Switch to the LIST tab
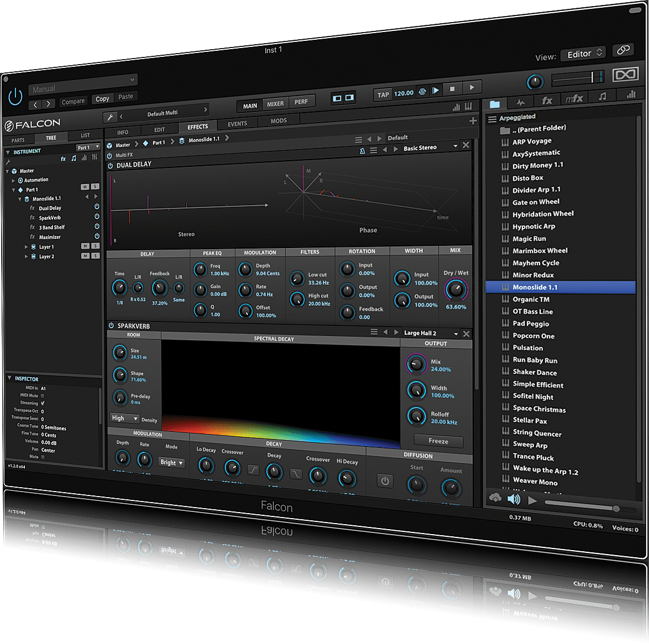649x644 pixels. click(x=85, y=135)
